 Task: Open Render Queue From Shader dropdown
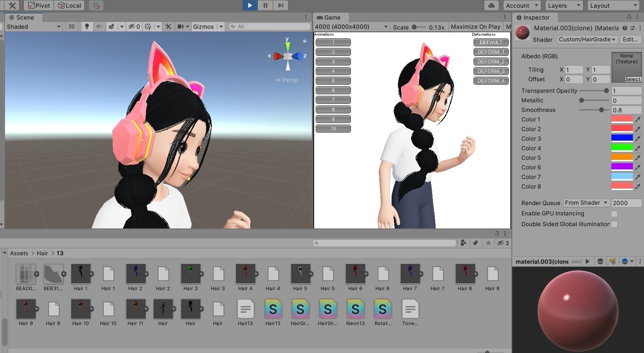pyautogui.click(x=586, y=203)
